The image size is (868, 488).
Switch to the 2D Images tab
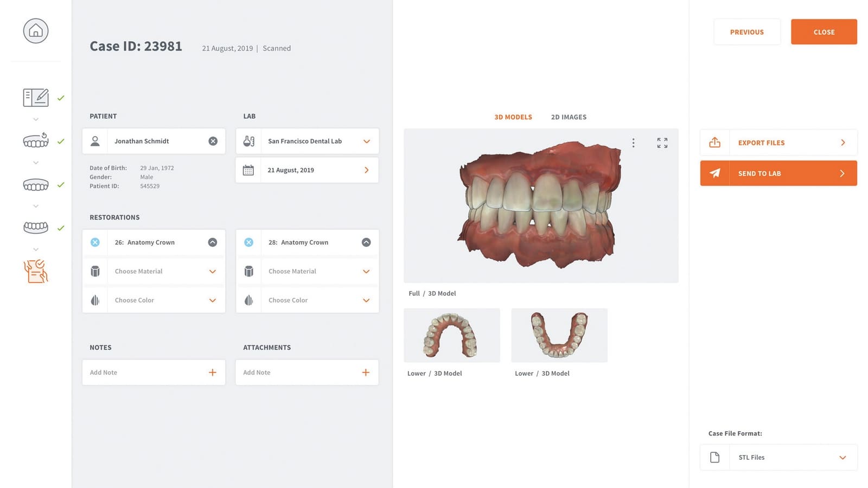point(569,117)
